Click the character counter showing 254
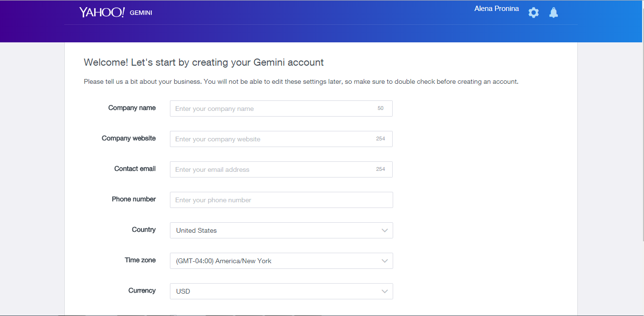 pyautogui.click(x=380, y=138)
